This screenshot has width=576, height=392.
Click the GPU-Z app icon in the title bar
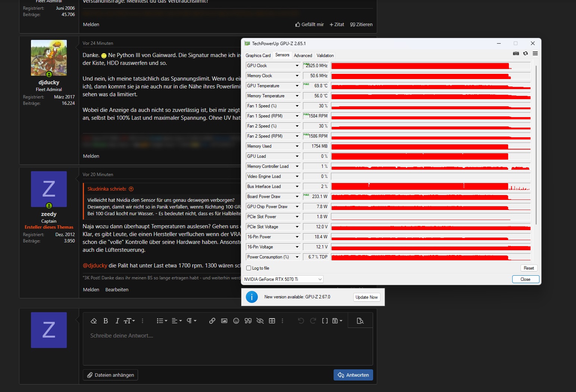[x=247, y=44]
